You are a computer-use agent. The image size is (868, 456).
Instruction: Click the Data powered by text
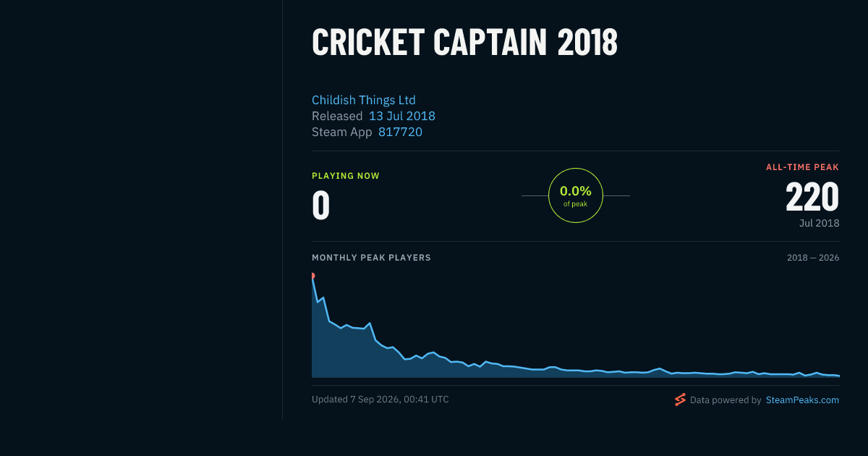pyautogui.click(x=726, y=400)
